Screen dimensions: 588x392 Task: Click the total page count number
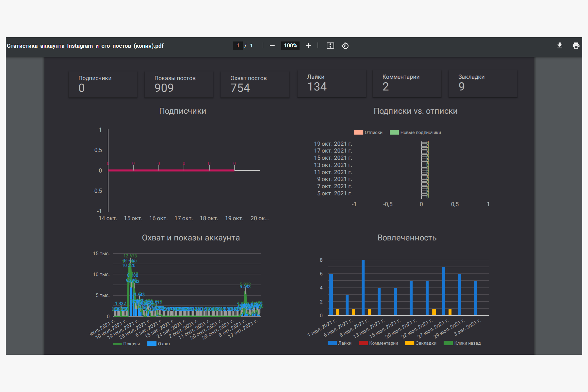click(251, 46)
